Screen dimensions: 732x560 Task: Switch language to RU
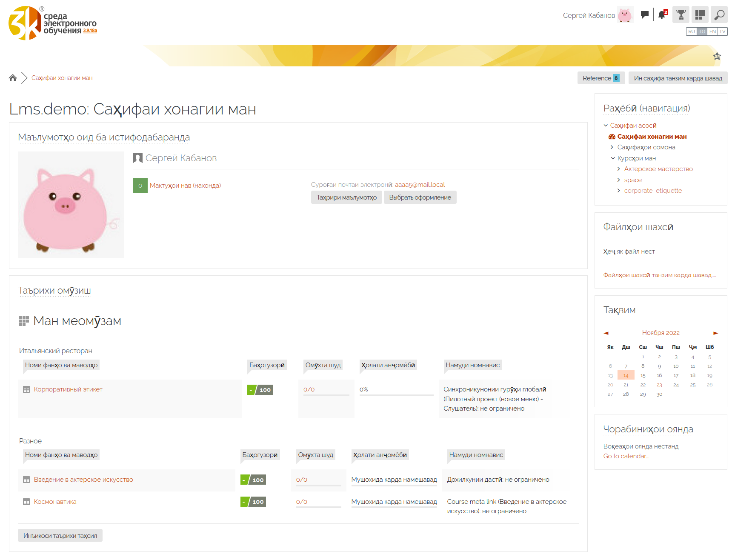[692, 31]
